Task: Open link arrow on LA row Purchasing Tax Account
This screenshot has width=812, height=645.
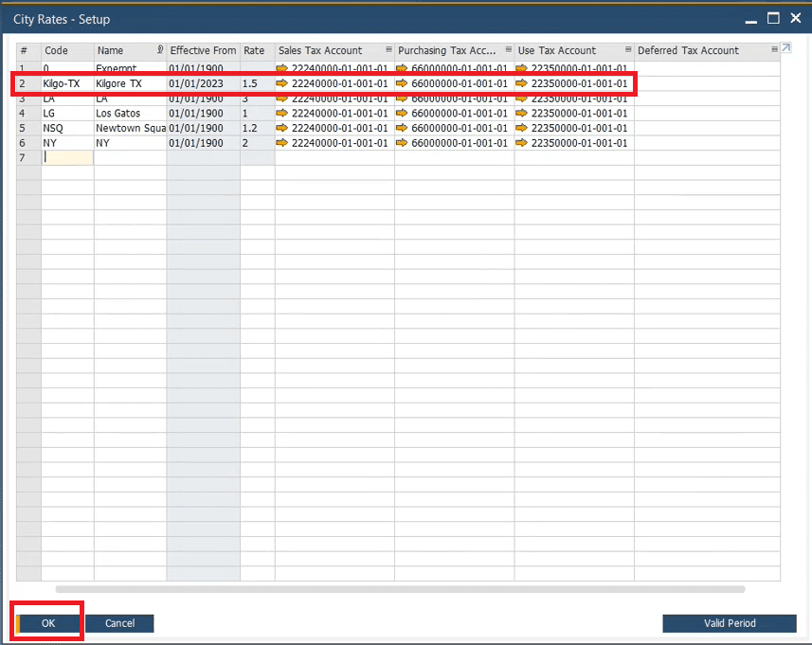Action: point(402,98)
